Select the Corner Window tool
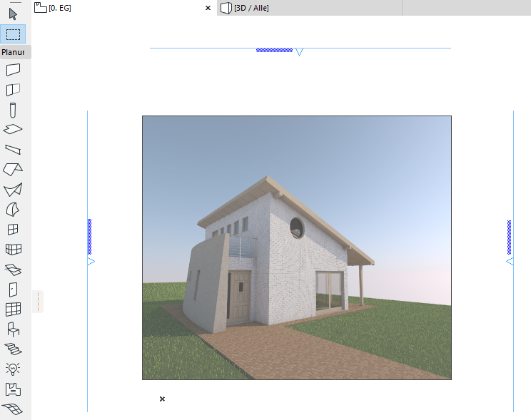The image size is (531, 420). click(14, 250)
